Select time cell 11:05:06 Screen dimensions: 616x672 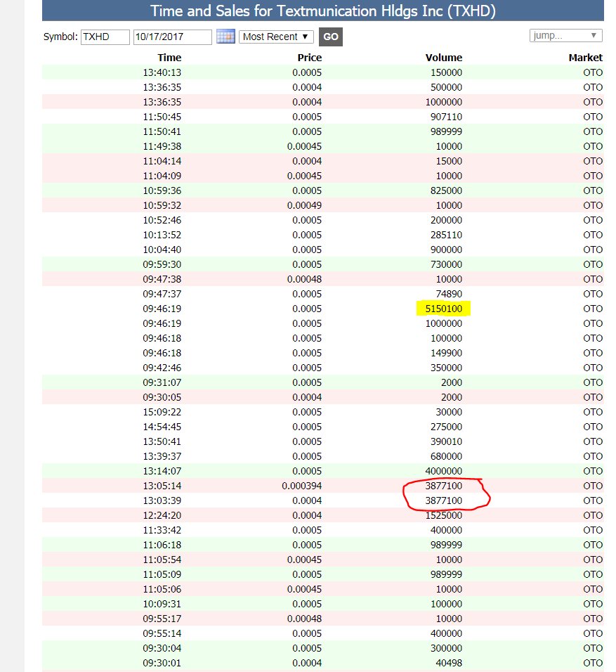[x=162, y=589]
